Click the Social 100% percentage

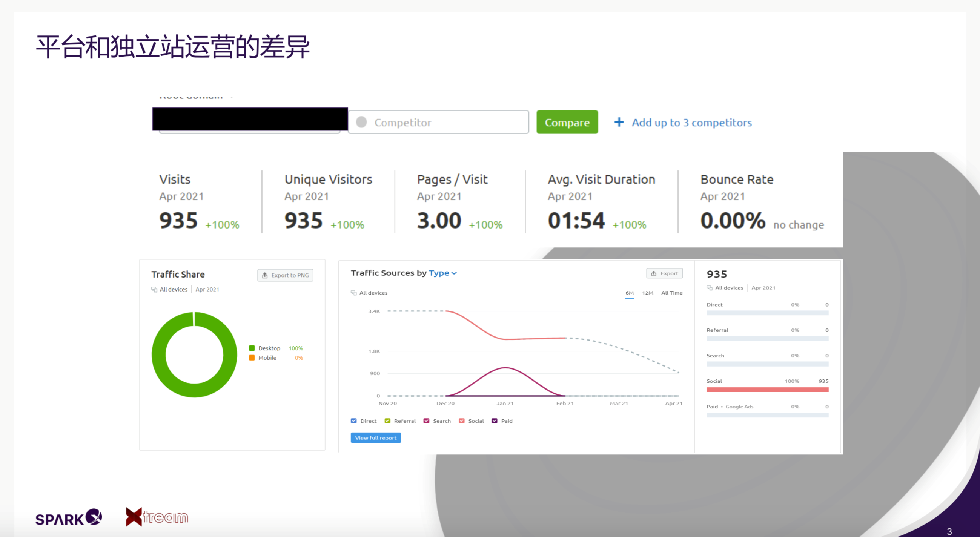(792, 381)
